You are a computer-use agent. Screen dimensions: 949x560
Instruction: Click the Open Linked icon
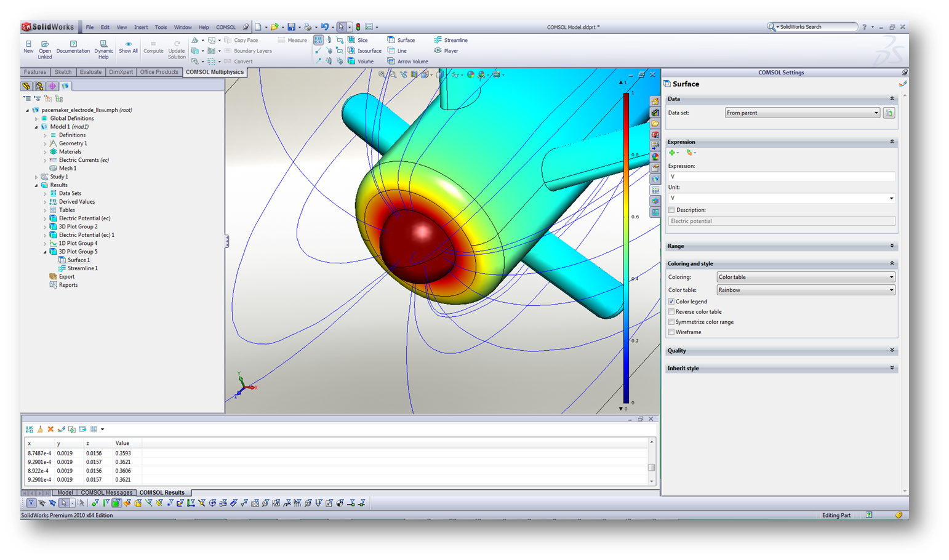pos(45,50)
